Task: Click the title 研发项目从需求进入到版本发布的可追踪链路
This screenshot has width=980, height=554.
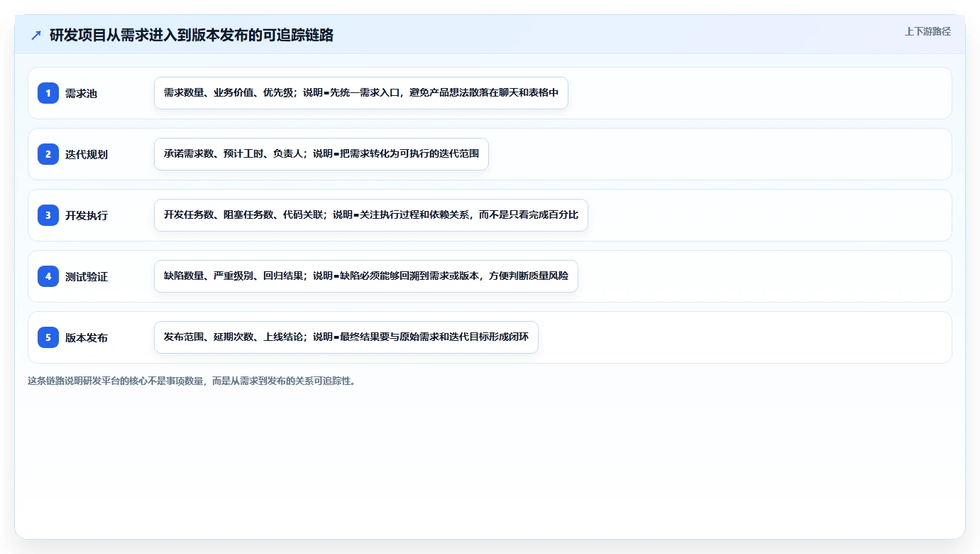Action: 192,36
